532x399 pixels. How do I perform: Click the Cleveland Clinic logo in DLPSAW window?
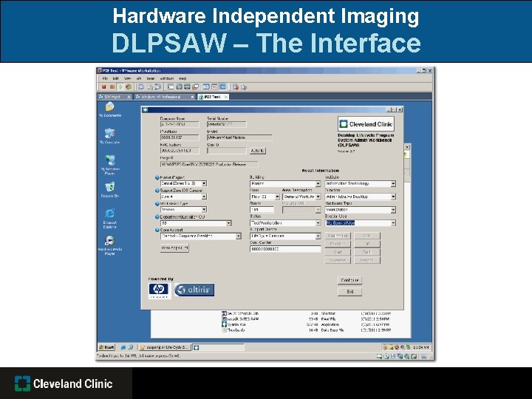366,124
